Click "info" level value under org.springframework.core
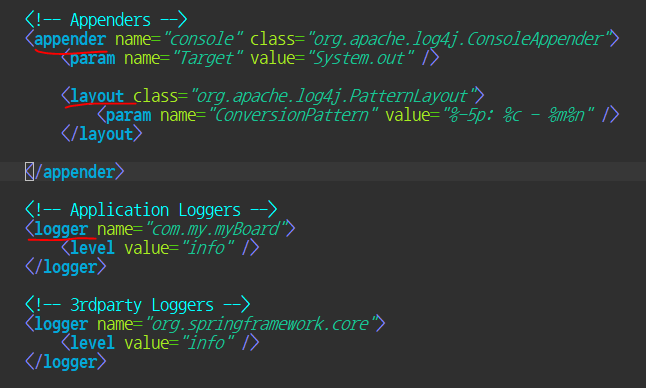Viewport: 646px width, 388px height. point(208,343)
